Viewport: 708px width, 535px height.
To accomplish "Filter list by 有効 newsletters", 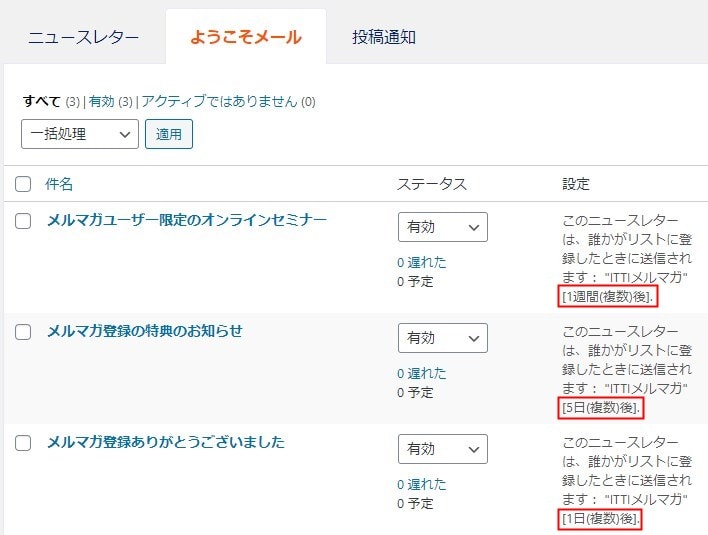I will click(101, 101).
